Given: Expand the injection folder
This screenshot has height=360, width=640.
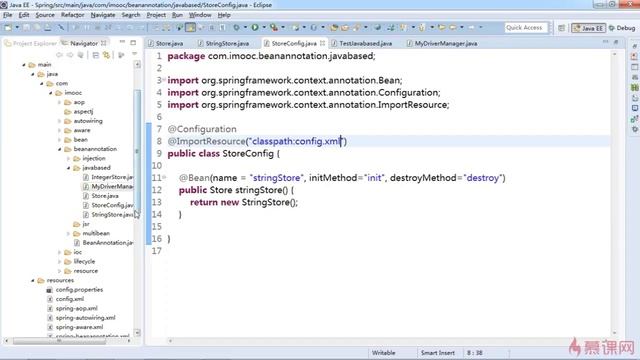Looking at the screenshot, I should point(69,159).
